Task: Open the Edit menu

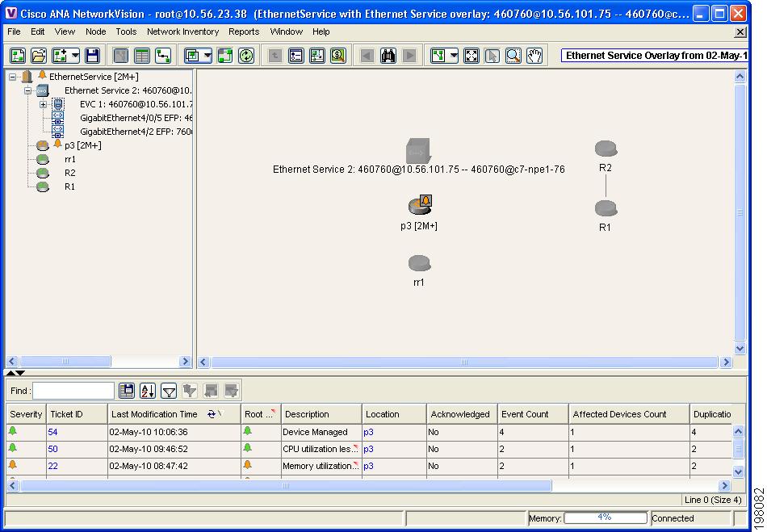Action: click(x=38, y=31)
